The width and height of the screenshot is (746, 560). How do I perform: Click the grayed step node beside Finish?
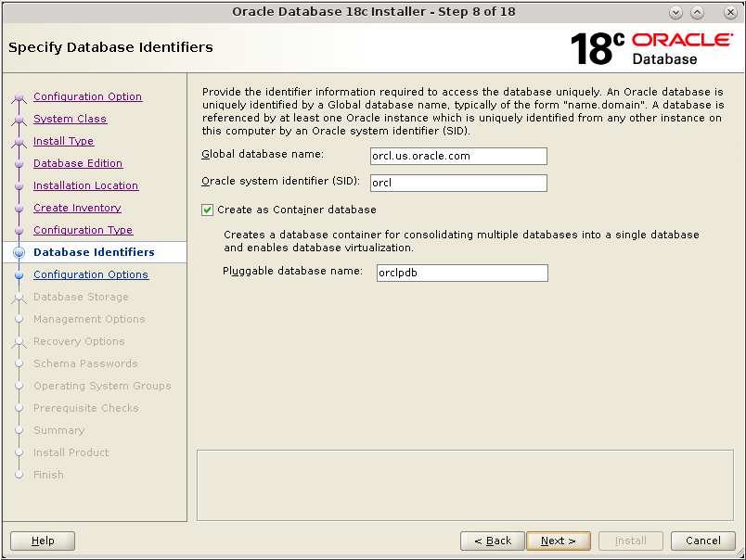click(x=20, y=475)
